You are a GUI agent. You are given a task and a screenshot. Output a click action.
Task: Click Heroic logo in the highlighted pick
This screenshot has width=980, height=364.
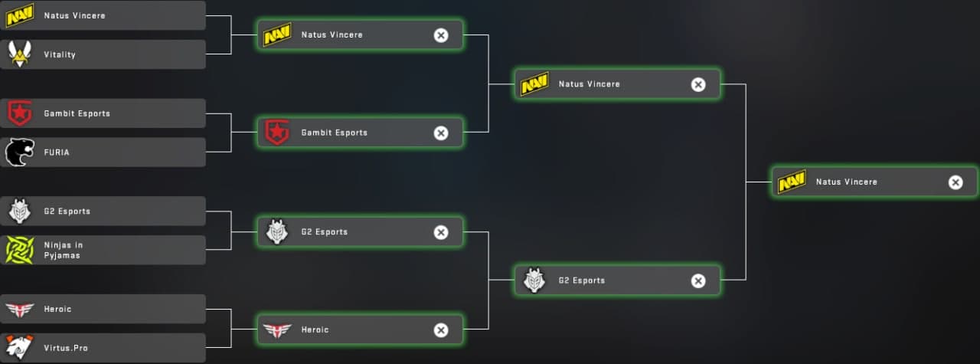[276, 330]
